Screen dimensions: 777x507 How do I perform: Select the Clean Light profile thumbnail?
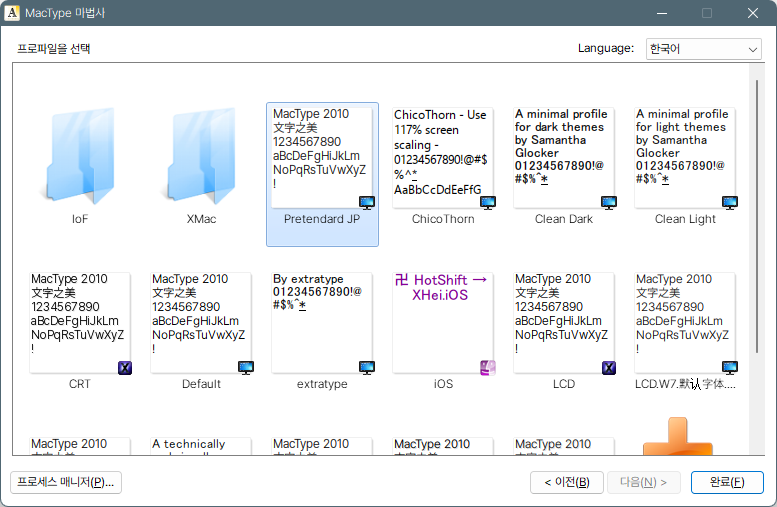(685, 158)
